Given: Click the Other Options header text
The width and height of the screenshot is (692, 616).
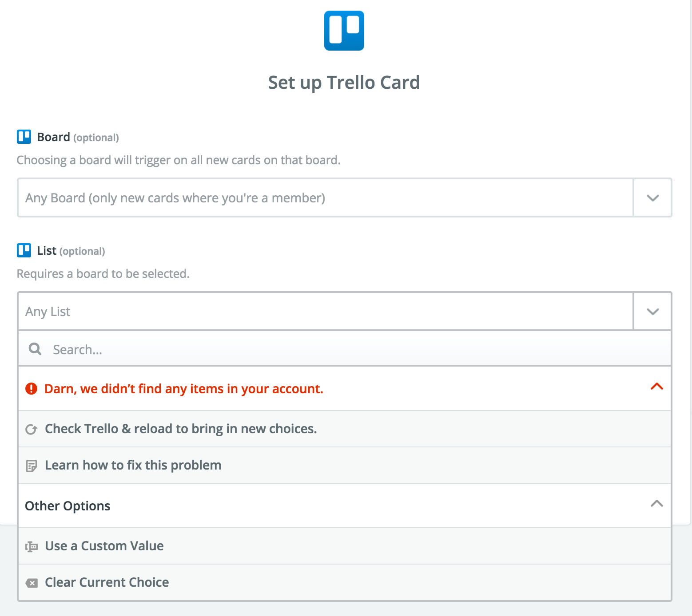Looking at the screenshot, I should (x=68, y=506).
